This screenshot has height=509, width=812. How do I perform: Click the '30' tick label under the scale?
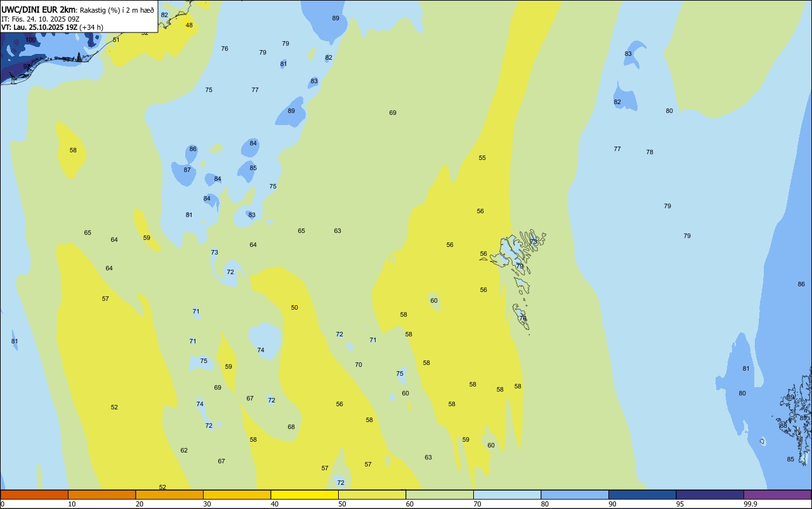click(x=207, y=504)
